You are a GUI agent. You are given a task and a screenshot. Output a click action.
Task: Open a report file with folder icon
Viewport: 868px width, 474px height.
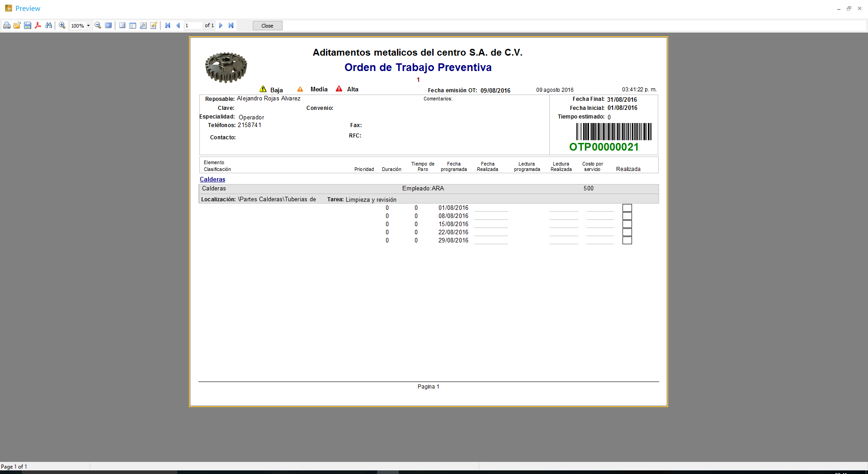(x=17, y=26)
